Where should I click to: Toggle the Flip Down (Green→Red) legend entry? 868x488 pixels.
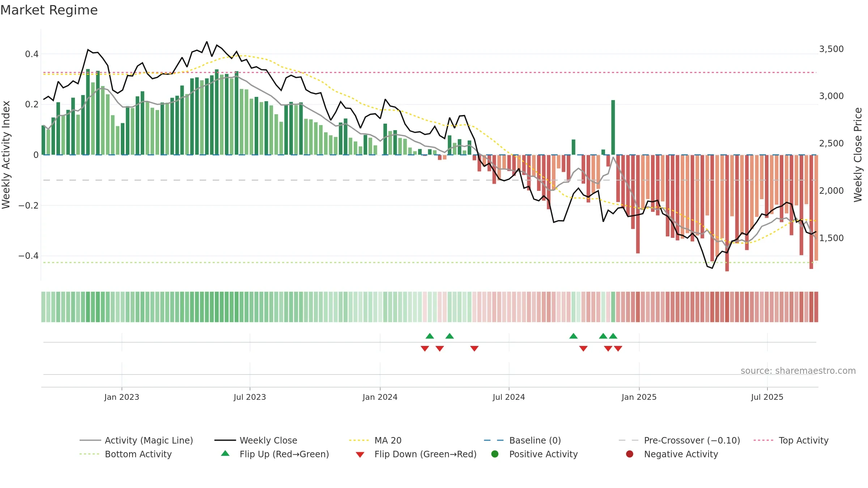tap(416, 454)
